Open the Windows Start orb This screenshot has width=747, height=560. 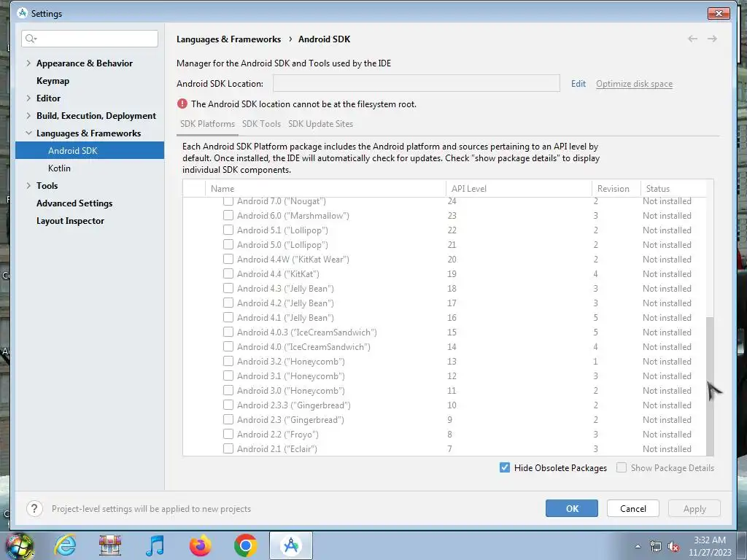click(18, 545)
